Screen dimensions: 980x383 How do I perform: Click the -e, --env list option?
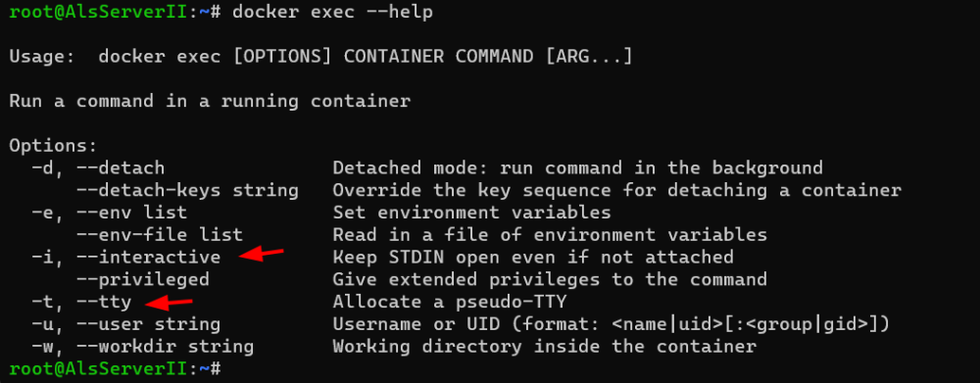[x=110, y=213]
